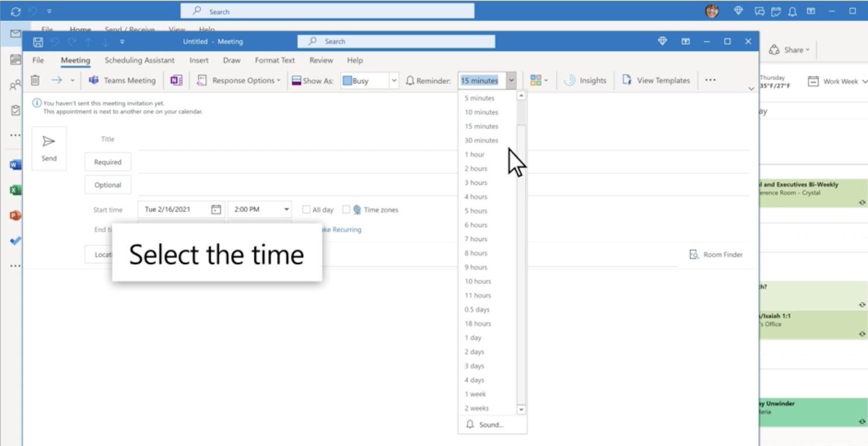
Task: Open OneNote meeting notes
Action: pyautogui.click(x=176, y=80)
